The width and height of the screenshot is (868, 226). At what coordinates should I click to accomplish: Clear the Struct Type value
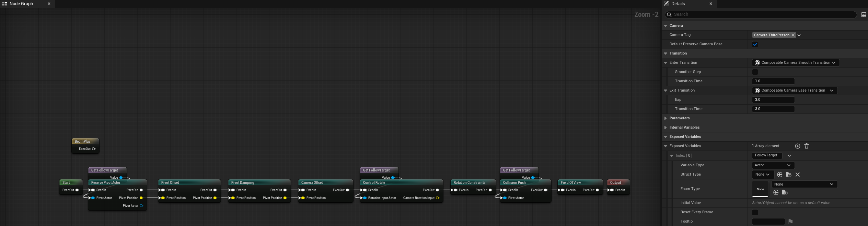coord(798,175)
